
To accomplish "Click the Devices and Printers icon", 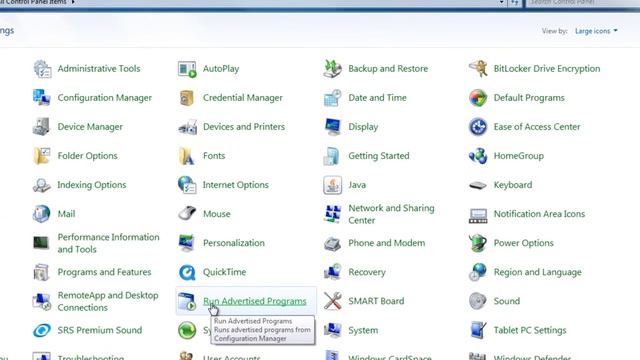I will (187, 127).
